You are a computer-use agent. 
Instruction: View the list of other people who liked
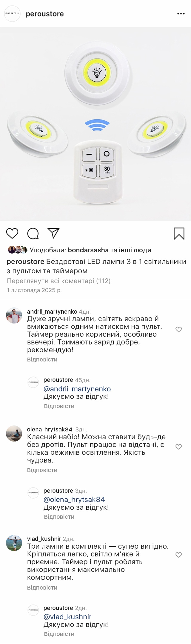135,250
